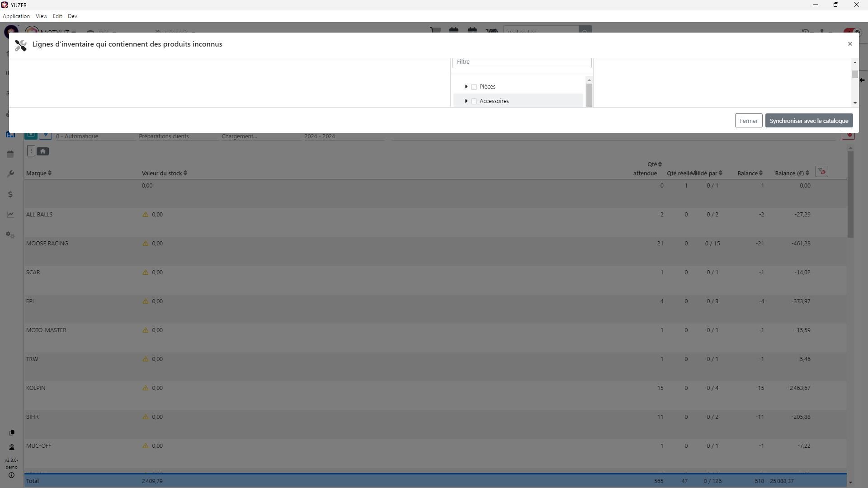The height and width of the screenshot is (488, 868).
Task: Open the three-dot options button
Action: [x=31, y=151]
